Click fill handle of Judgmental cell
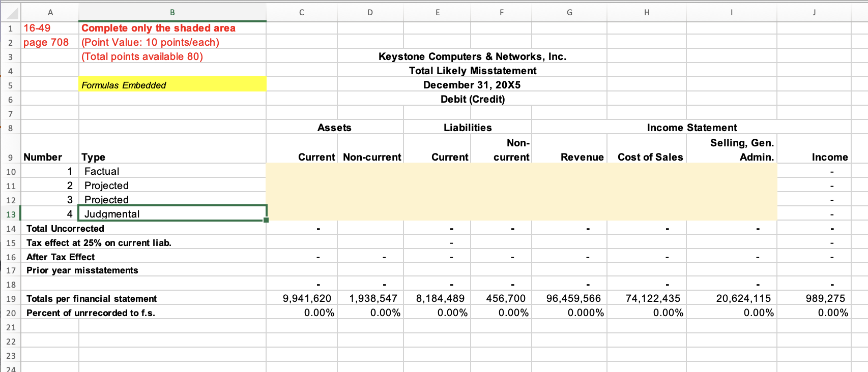This screenshot has width=868, height=372. pyautogui.click(x=266, y=220)
